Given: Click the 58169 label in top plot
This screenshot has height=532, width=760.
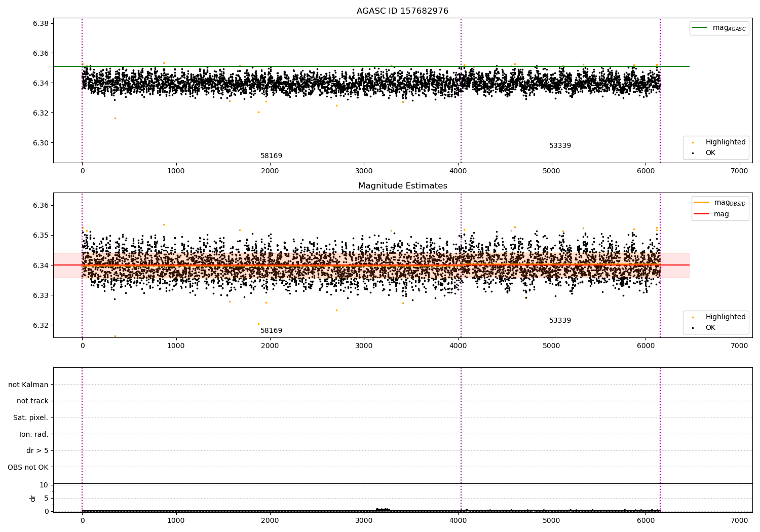Looking at the screenshot, I should 271,156.
